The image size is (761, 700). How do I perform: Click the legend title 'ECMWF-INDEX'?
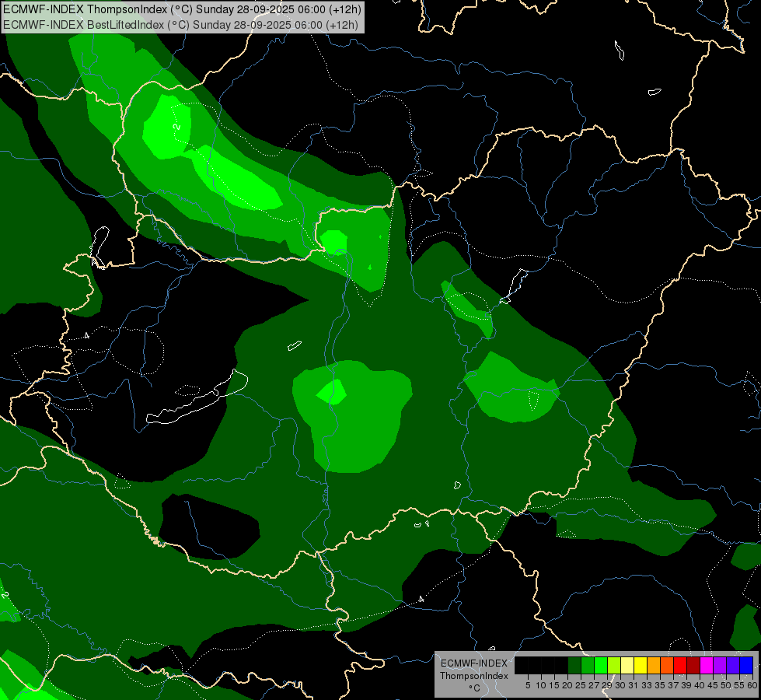473,663
